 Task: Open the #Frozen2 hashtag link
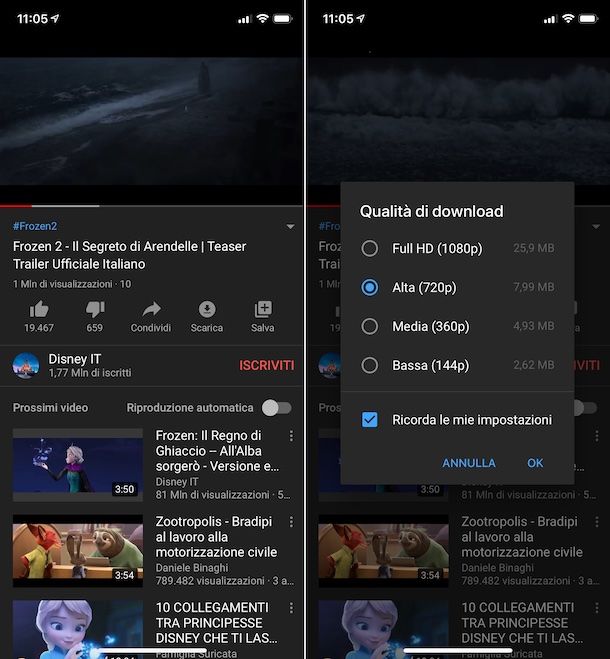click(x=35, y=226)
